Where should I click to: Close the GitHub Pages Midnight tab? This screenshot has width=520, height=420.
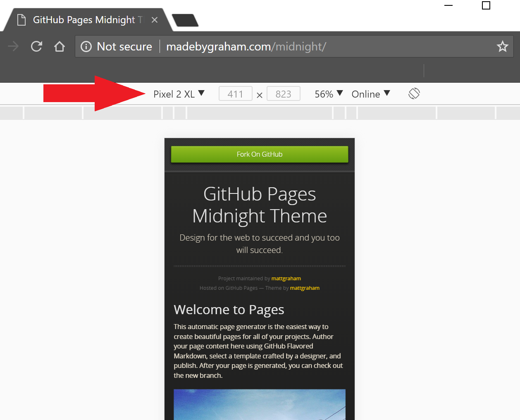(x=155, y=20)
